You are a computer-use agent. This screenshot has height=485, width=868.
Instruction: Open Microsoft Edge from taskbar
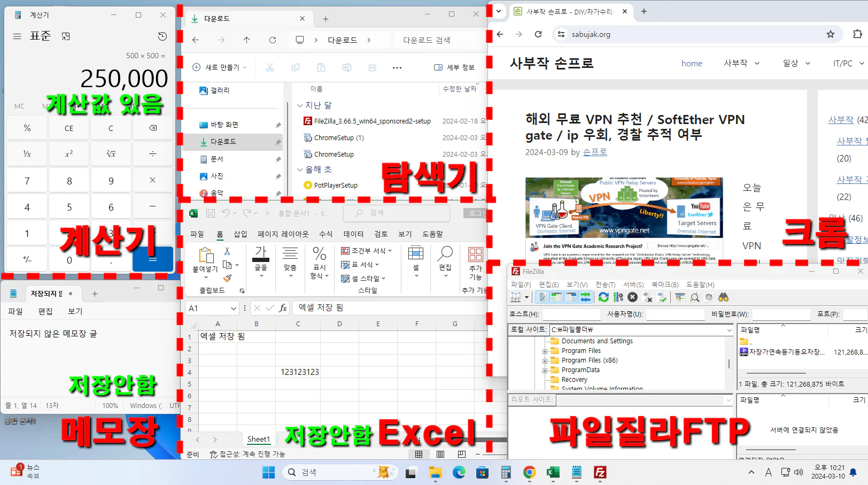(x=459, y=472)
